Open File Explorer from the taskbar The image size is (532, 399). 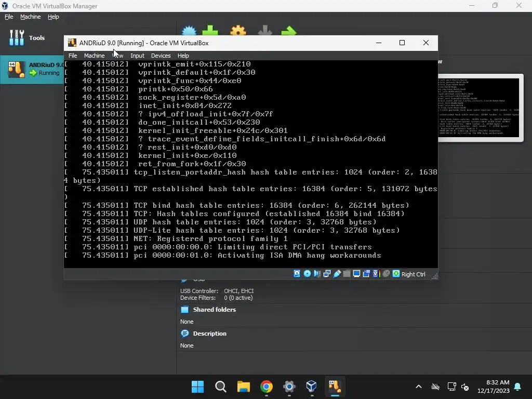click(244, 387)
